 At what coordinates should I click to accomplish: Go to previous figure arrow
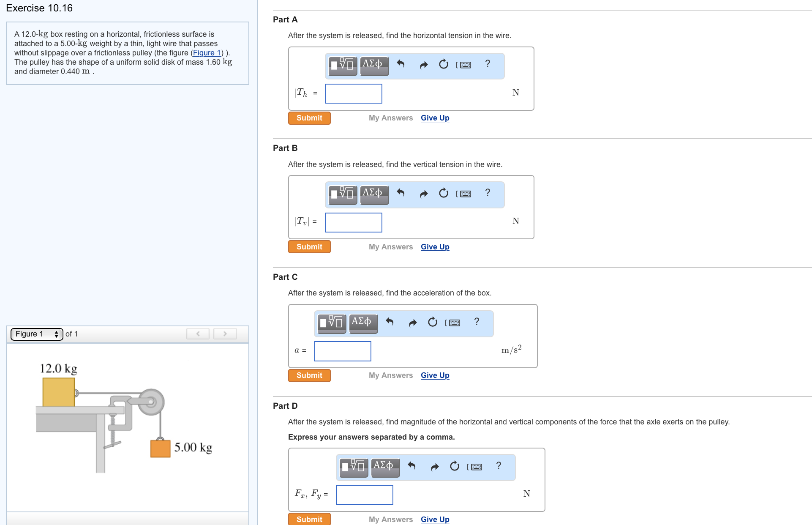pyautogui.click(x=198, y=334)
